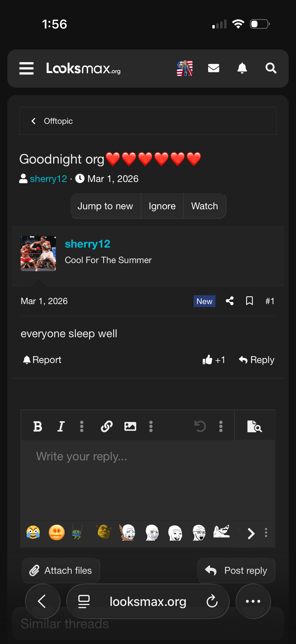The image size is (296, 644).
Task: Insert a link in the reply
Action: point(107,426)
